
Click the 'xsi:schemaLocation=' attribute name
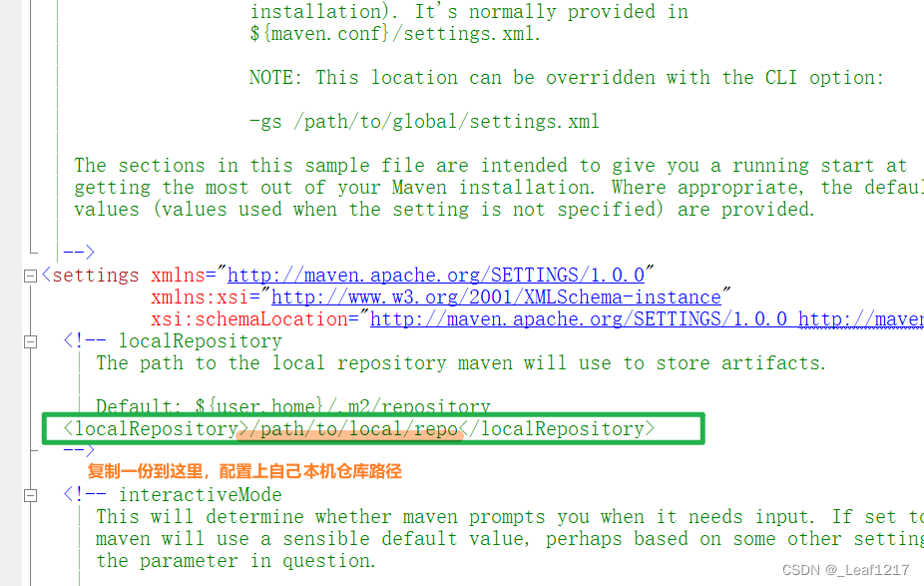[x=254, y=318]
